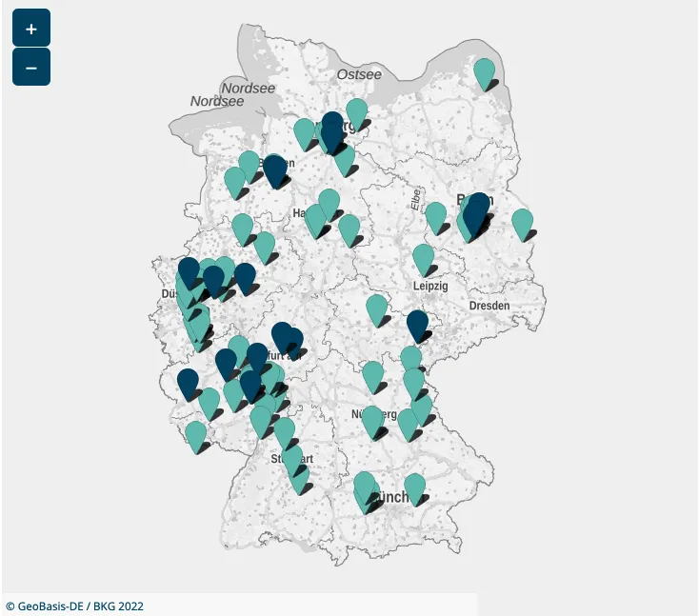
Task: Click the dark blue marker over Berlin
Action: [477, 210]
